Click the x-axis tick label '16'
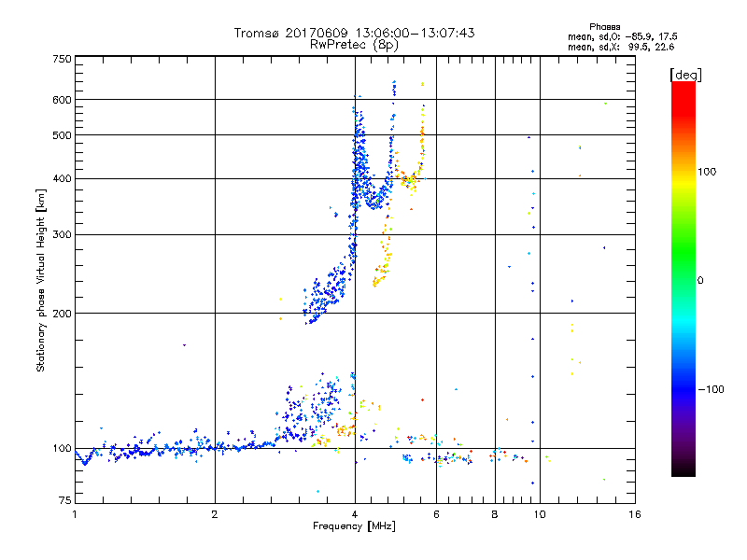The height and width of the screenshot is (560, 747). [635, 514]
